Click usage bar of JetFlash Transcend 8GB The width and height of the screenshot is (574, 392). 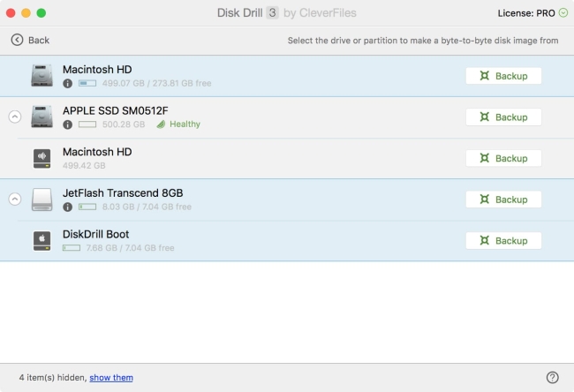pos(87,207)
